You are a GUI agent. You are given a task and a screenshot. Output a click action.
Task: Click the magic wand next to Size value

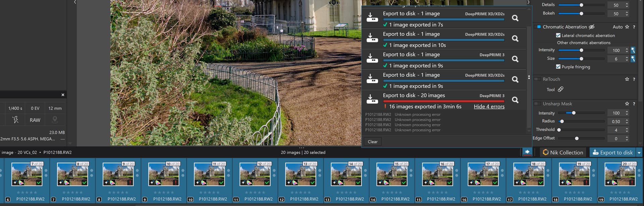coord(633,59)
